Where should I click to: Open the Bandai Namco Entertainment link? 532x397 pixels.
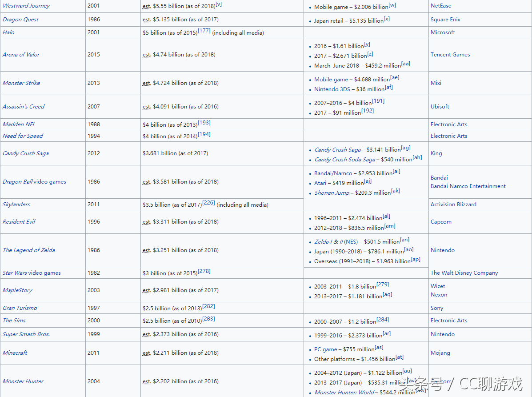click(468, 186)
